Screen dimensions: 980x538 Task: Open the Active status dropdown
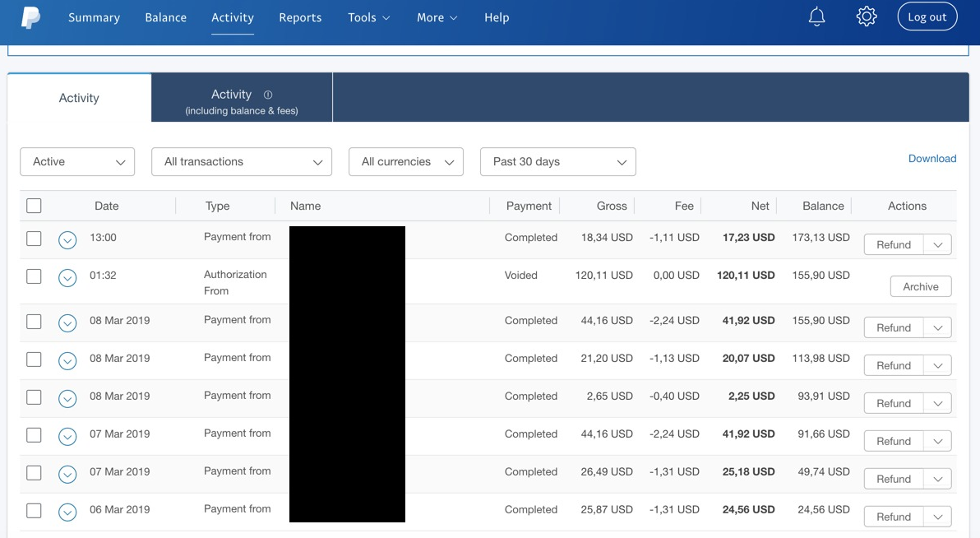77,161
